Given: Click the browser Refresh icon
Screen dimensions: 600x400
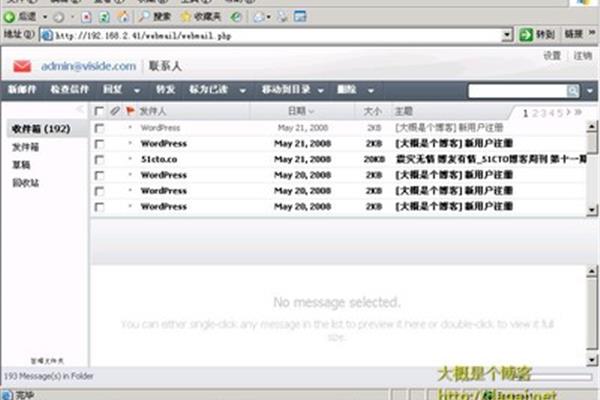Looking at the screenshot, I should coord(104,17).
